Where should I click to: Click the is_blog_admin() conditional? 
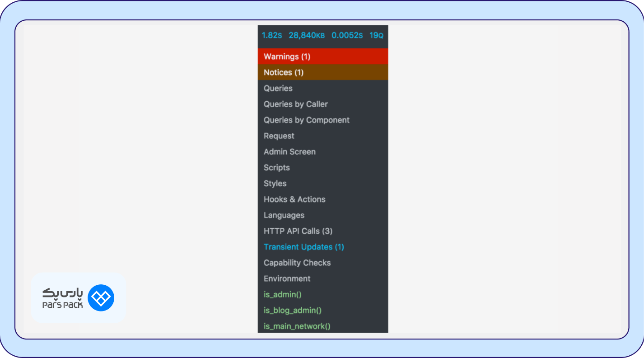pyautogui.click(x=292, y=310)
